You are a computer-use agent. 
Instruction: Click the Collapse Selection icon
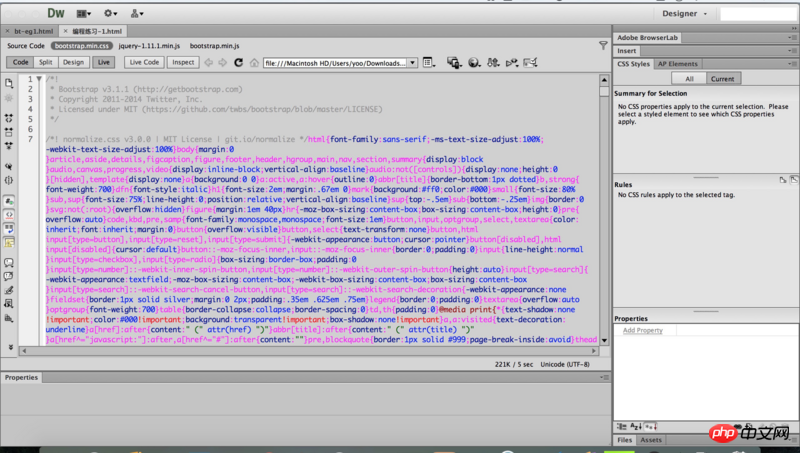click(9, 132)
